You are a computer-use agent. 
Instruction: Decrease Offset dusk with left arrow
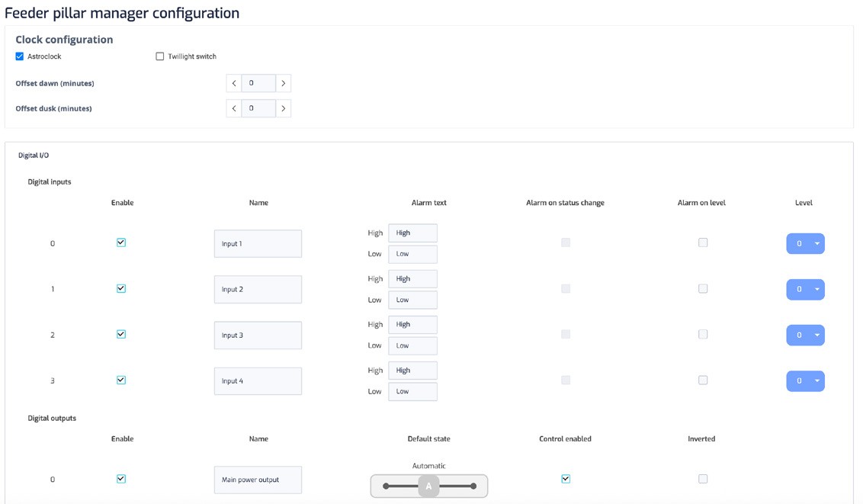click(234, 108)
